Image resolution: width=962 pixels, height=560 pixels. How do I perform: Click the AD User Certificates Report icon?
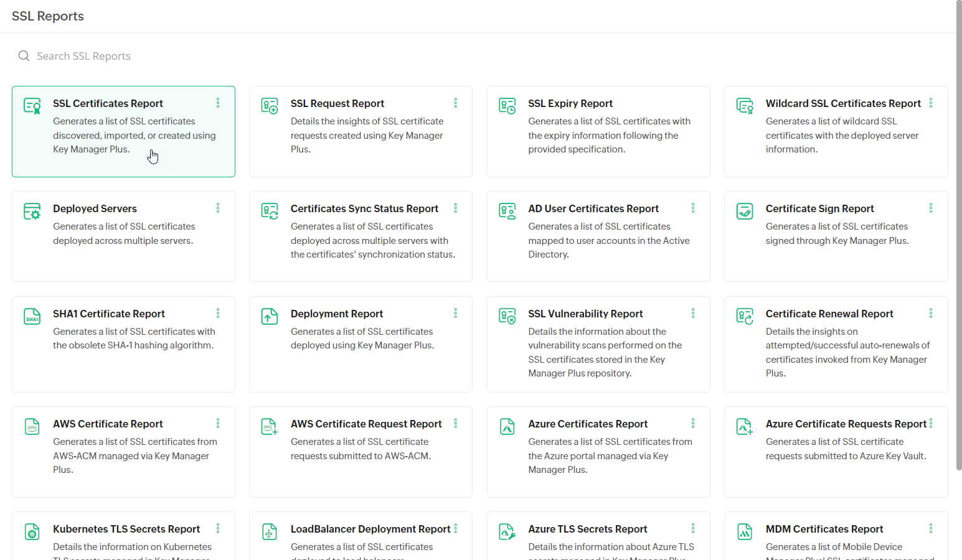point(507,211)
